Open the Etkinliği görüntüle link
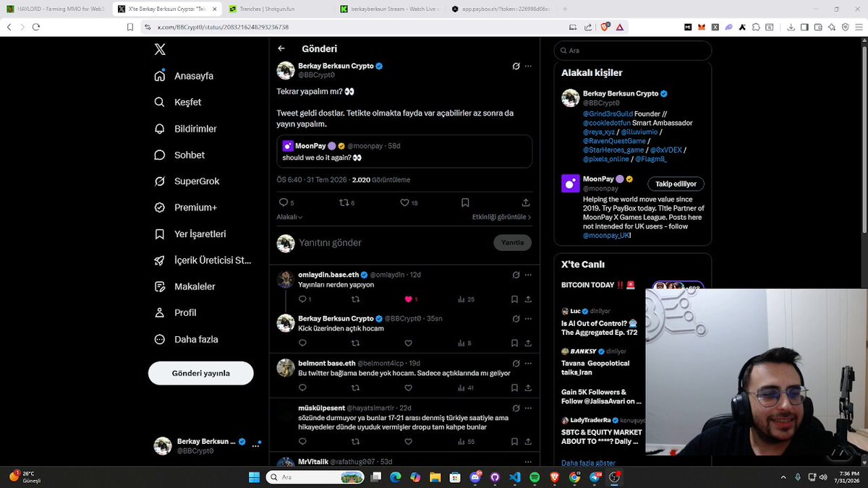This screenshot has width=868, height=488. [x=501, y=217]
